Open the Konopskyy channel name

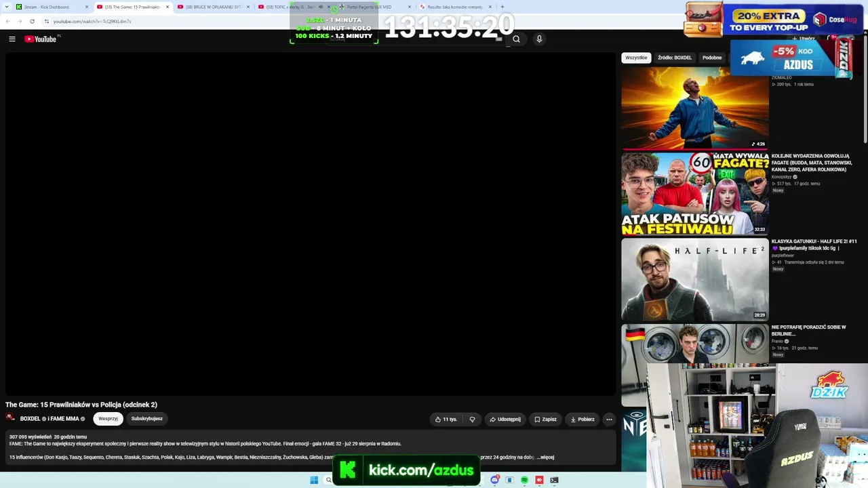(x=782, y=177)
